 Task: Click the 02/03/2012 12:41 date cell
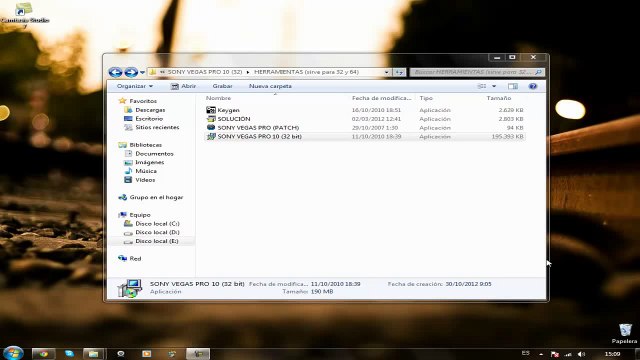pyautogui.click(x=376, y=119)
